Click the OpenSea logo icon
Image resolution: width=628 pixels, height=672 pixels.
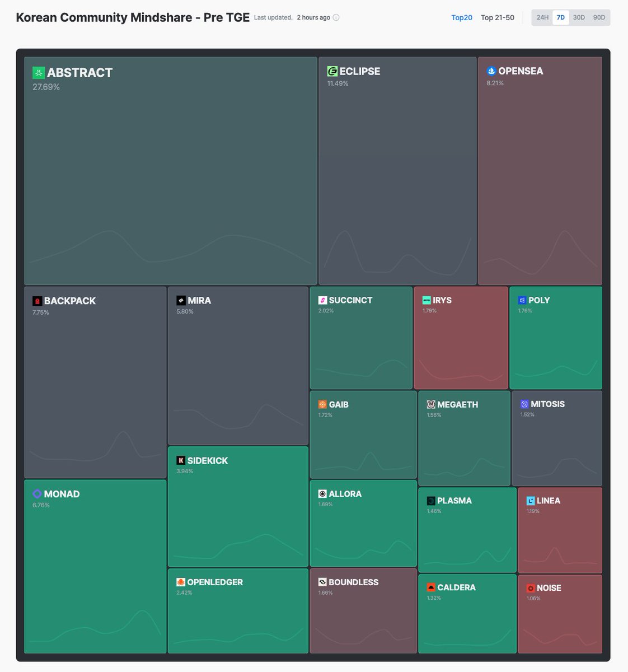coord(491,71)
